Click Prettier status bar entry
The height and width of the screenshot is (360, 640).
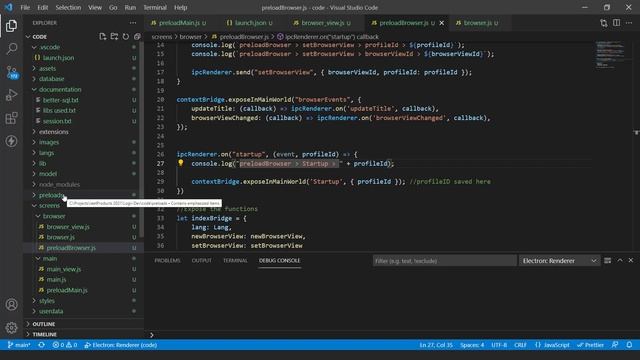tap(590, 345)
